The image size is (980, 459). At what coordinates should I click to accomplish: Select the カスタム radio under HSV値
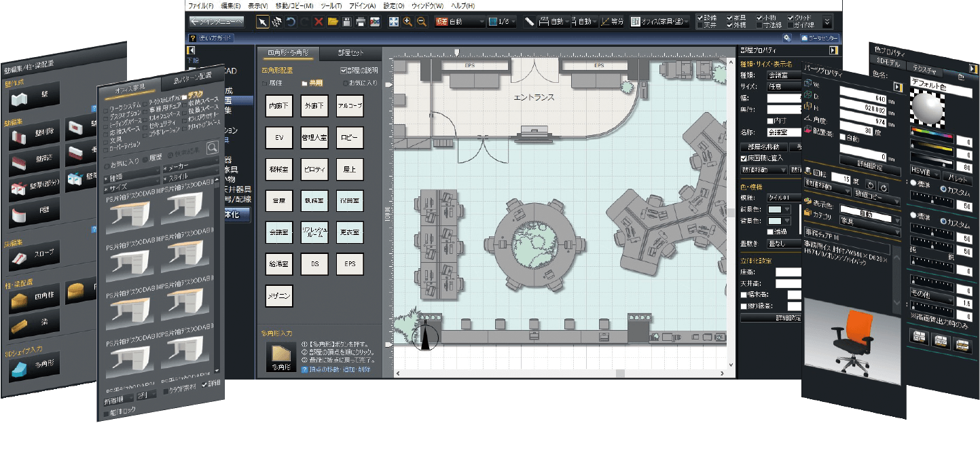pos(943,189)
